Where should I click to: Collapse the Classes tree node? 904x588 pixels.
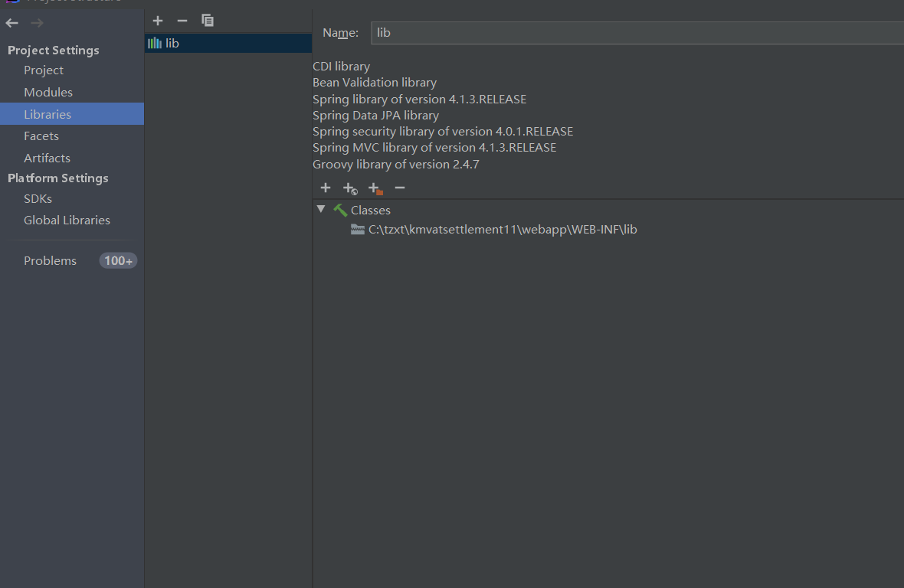point(321,209)
